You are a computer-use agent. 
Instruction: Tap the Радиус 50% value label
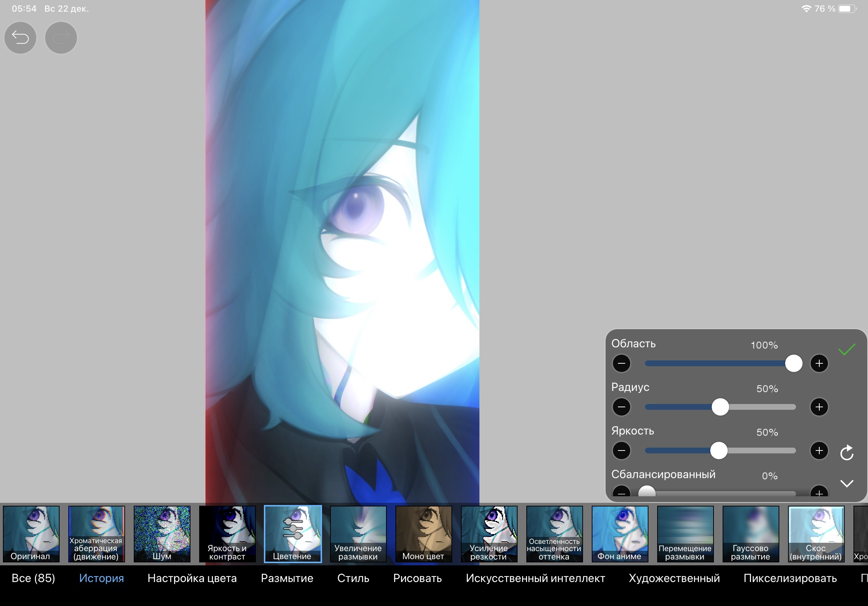(x=767, y=388)
